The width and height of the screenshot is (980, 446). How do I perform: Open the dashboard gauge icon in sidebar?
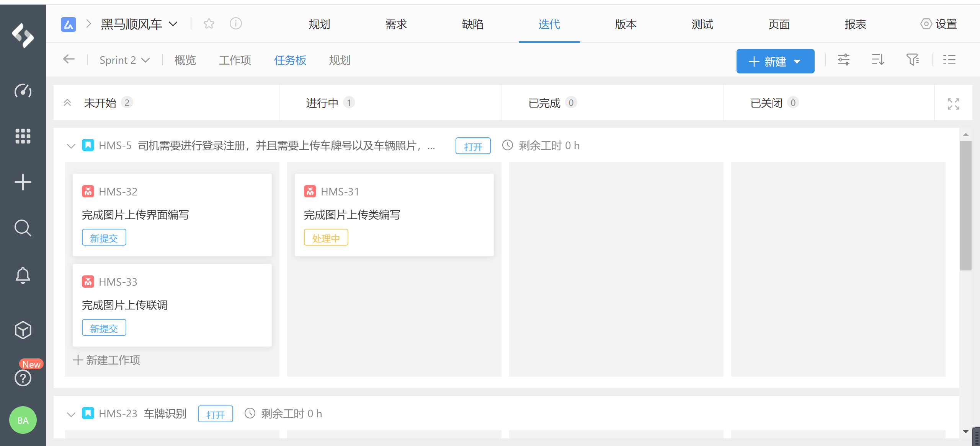[x=23, y=91]
